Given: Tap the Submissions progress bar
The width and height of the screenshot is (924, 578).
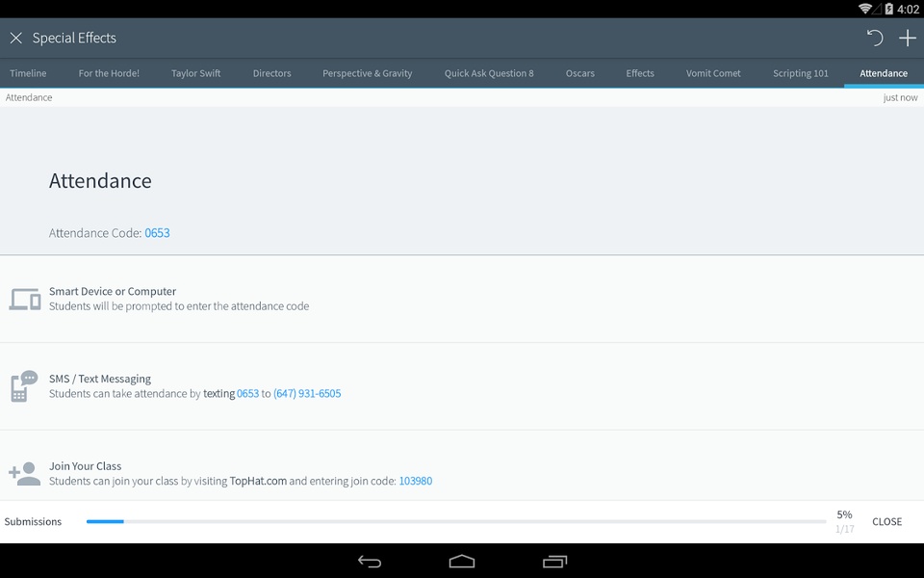Looking at the screenshot, I should [x=456, y=521].
